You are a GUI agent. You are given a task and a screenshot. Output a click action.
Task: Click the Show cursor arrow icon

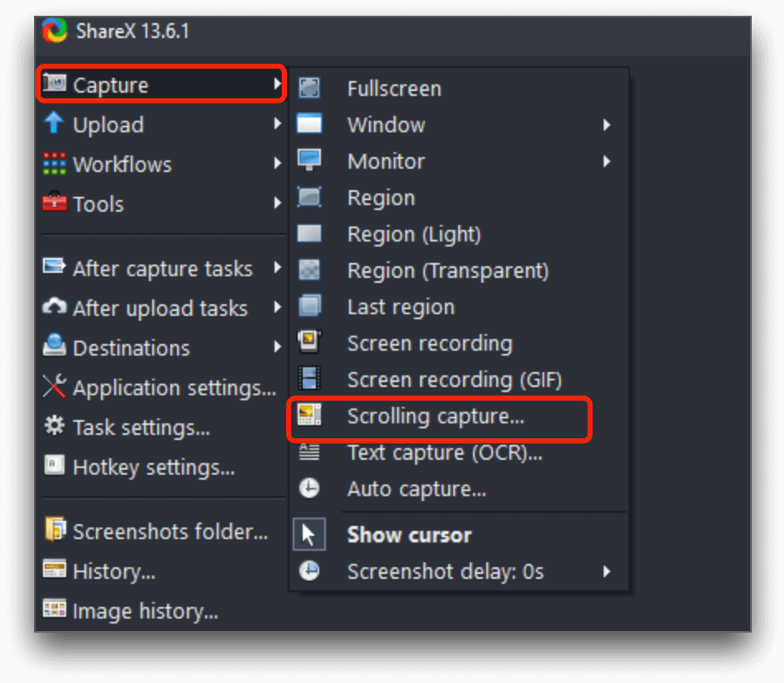point(309,534)
